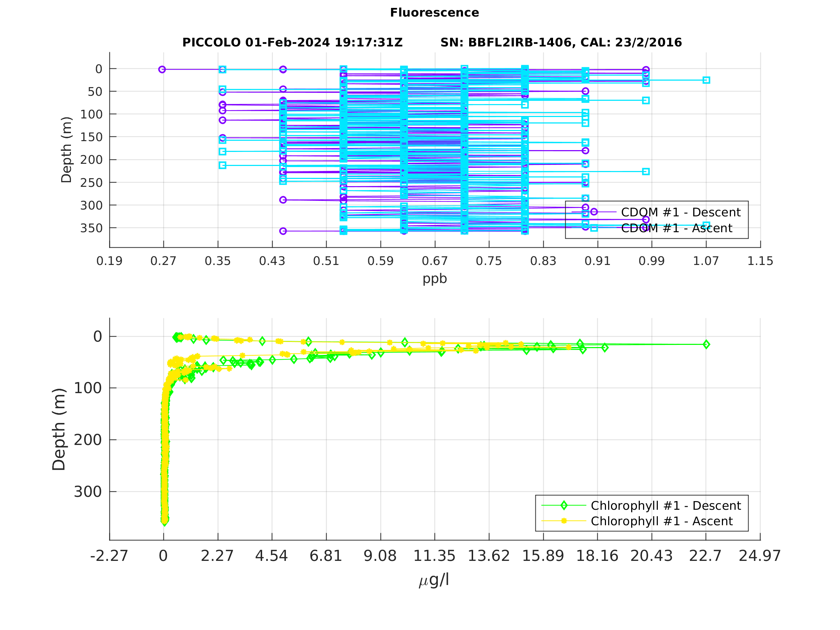840x630 pixels.
Task: Click the 'SN: BBFL2IRB-1406, CAL: 23/2/2016' text
Action: click(x=561, y=42)
